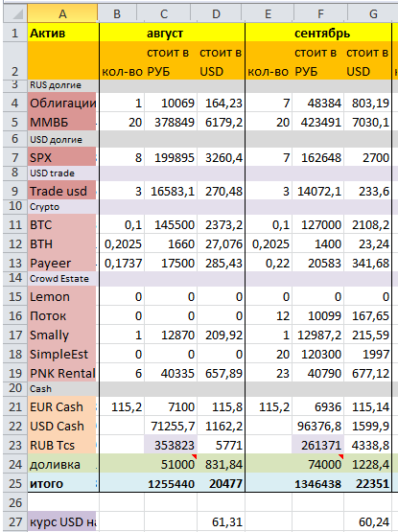Click total cell 22351
This screenshot has width=398, height=532.
click(367, 483)
